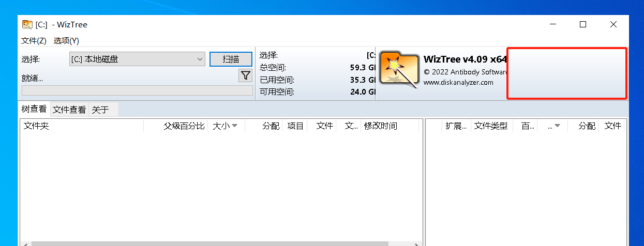Click the www.diskanalyzer.com link
The width and height of the screenshot is (644, 246).
(x=458, y=82)
